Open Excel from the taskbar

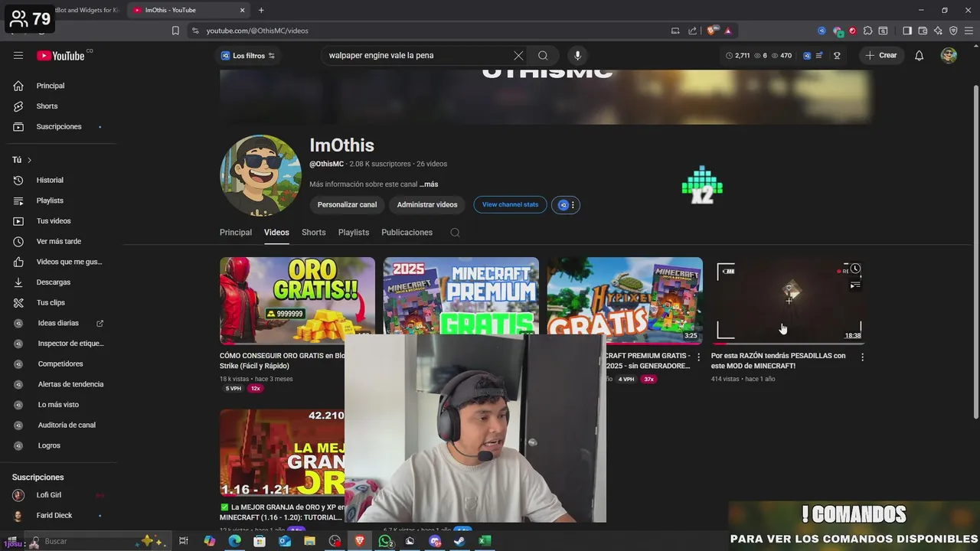pyautogui.click(x=485, y=541)
